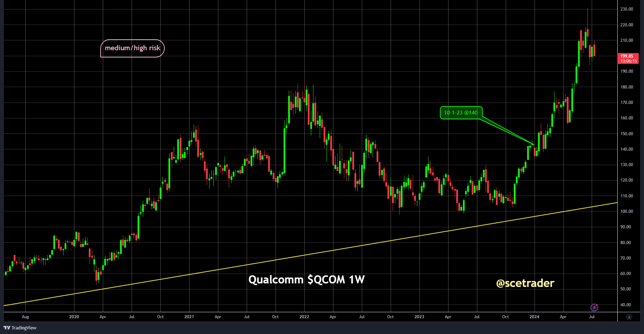
Task: Click the 2024 label on time axis
Action: pyautogui.click(x=535, y=317)
